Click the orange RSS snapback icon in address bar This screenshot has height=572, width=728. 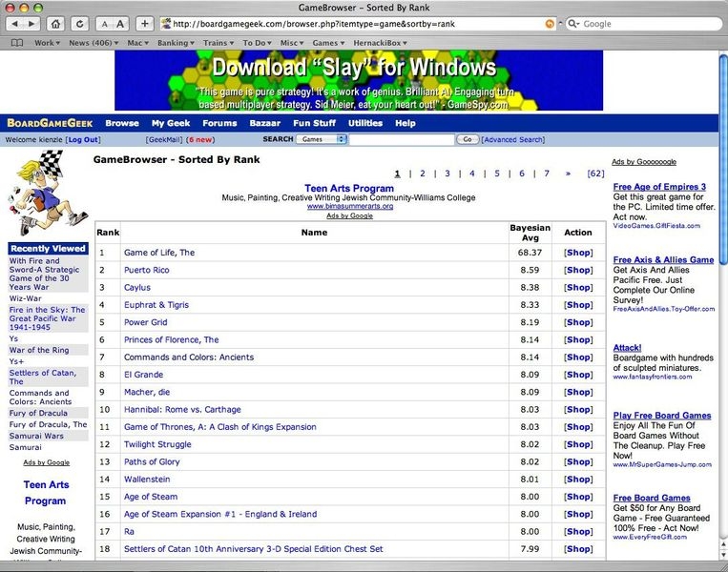550,24
